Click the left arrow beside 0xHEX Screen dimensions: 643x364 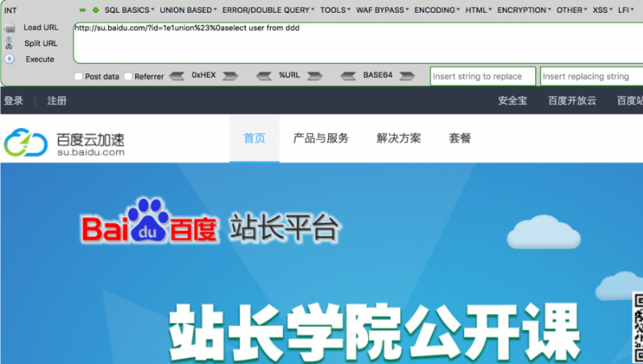point(176,76)
